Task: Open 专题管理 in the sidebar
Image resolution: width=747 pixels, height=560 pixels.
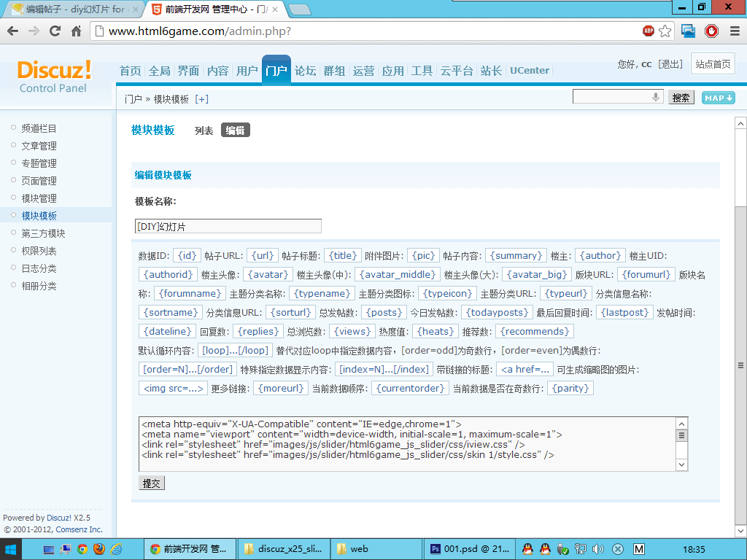Action: 39,164
